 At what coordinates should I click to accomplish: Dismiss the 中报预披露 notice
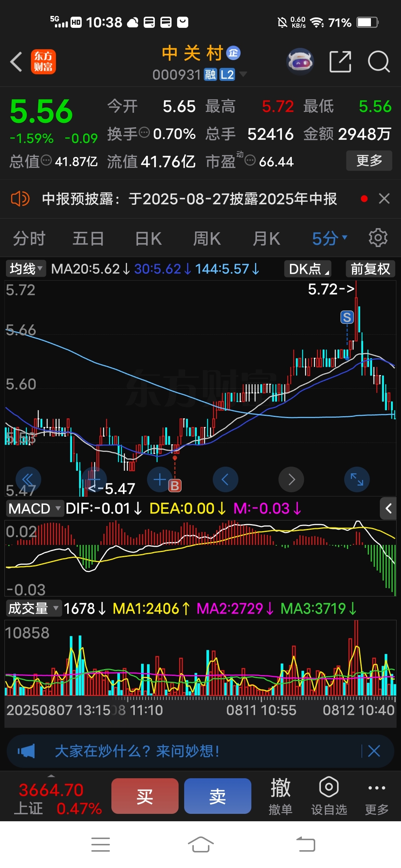pos(384,199)
